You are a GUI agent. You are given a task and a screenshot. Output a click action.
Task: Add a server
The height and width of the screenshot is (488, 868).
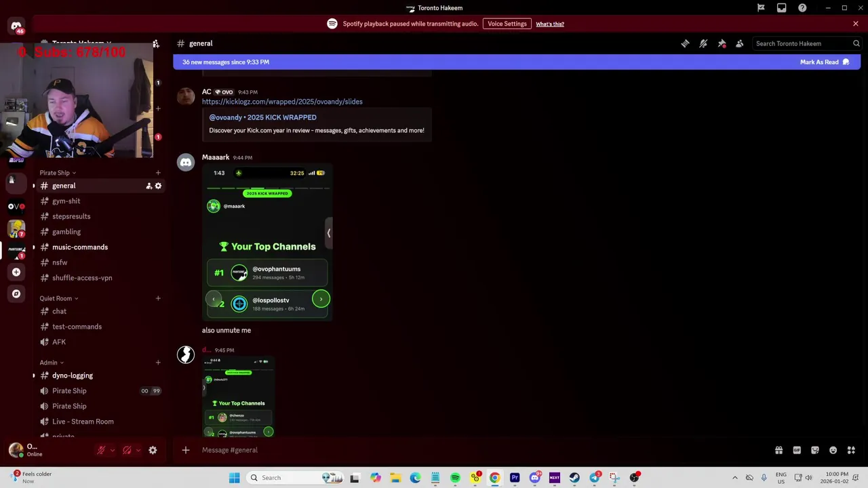16,272
